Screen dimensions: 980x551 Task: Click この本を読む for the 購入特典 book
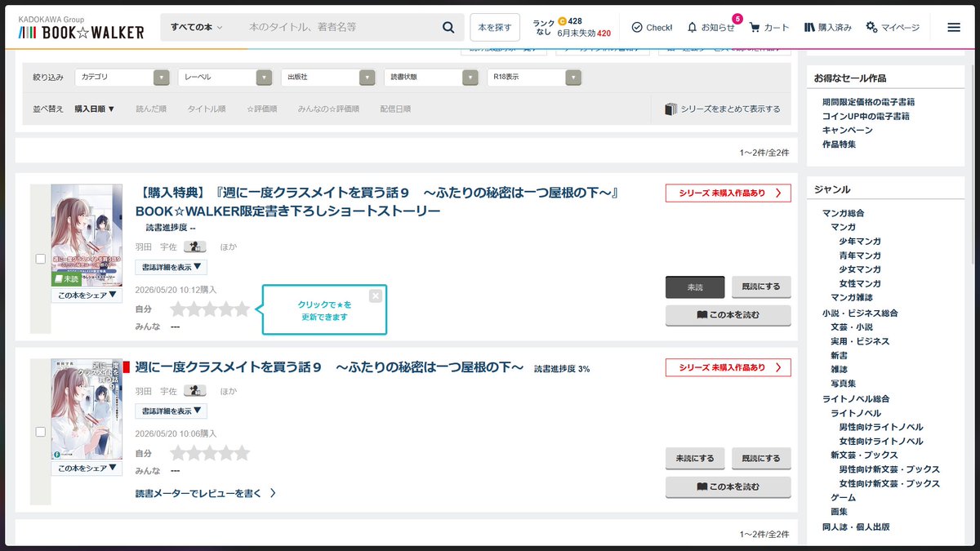[728, 315]
